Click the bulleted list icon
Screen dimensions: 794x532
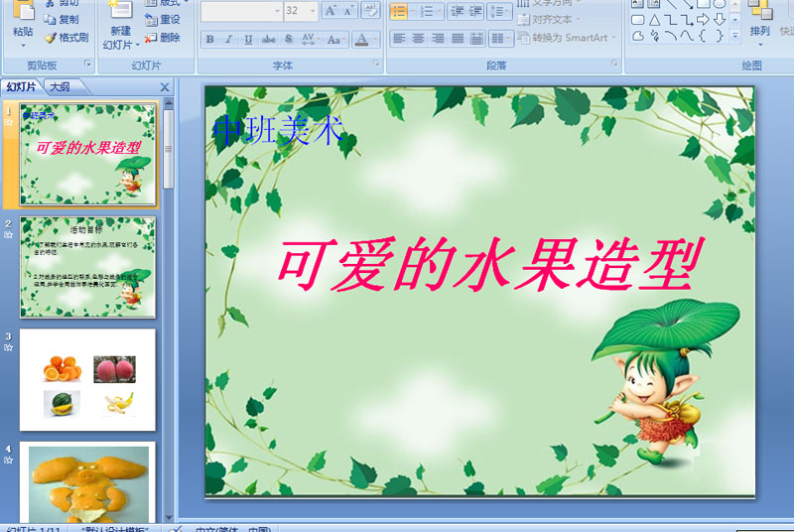click(x=399, y=11)
